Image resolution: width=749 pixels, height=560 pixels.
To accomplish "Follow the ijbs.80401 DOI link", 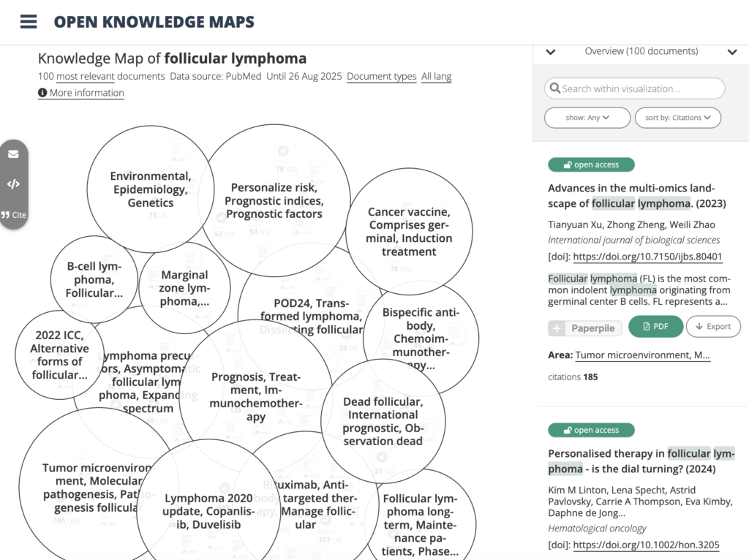I will 647,257.
